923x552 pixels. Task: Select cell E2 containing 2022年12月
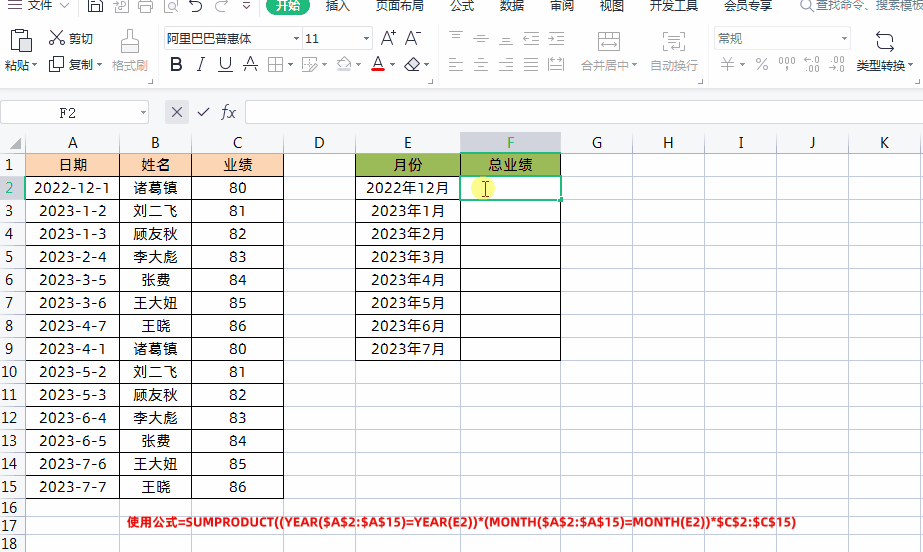coord(408,188)
